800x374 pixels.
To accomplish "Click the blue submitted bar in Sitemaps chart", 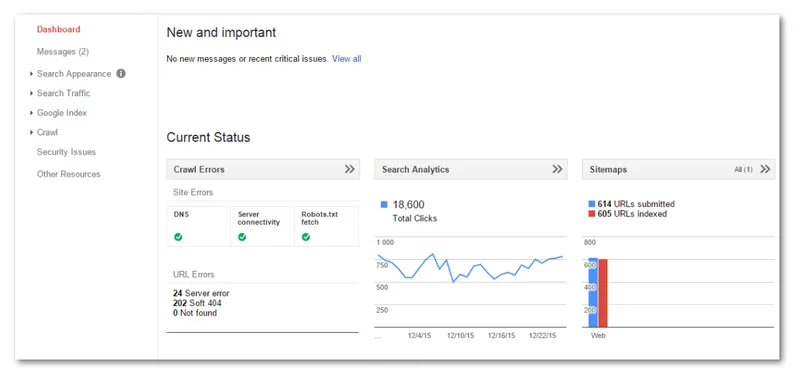I will coord(593,293).
